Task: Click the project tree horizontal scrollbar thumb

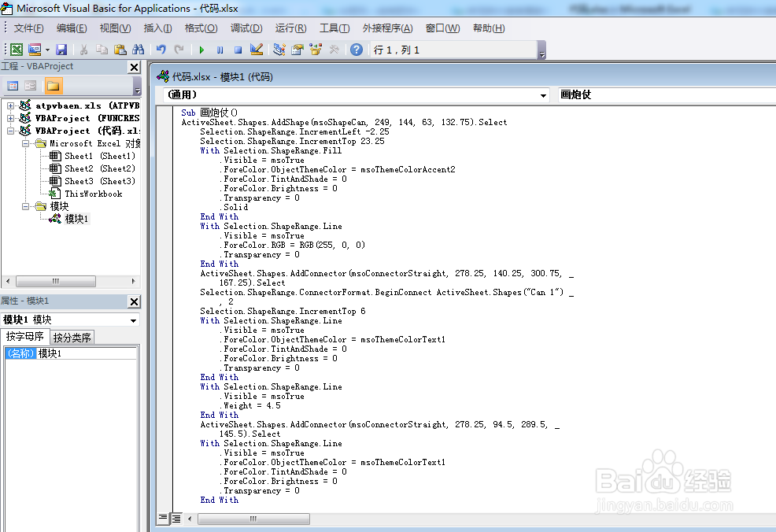Action: pyautogui.click(x=56, y=281)
